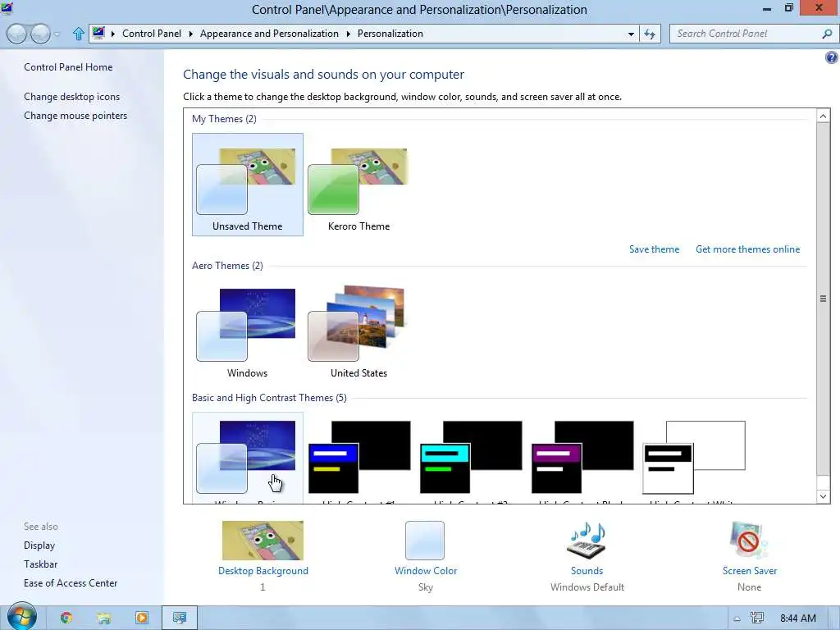Select High Contrast #2 theme with cyan title bar
Viewport: 840px width, 630px height.
(x=470, y=458)
